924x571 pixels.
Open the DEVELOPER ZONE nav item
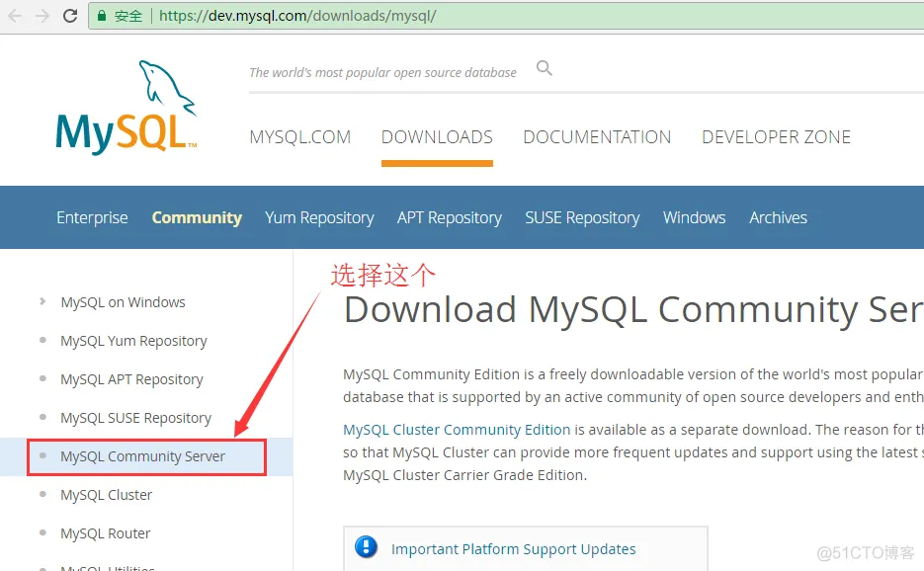pos(776,137)
